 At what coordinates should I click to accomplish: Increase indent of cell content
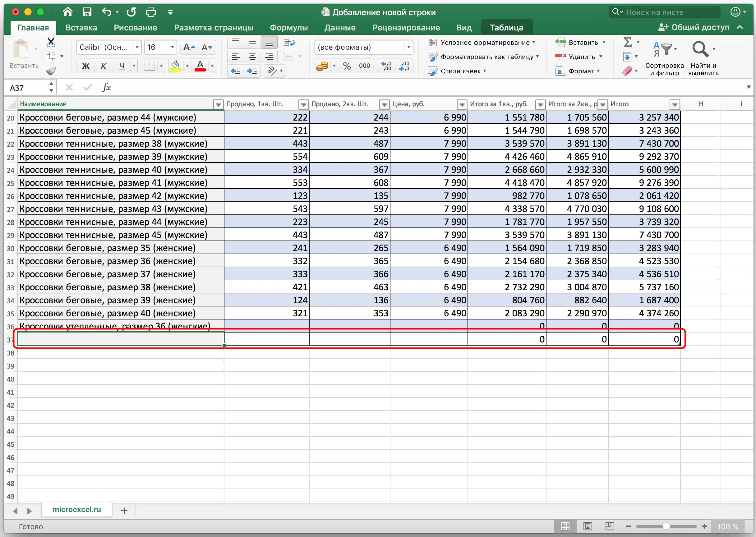252,71
